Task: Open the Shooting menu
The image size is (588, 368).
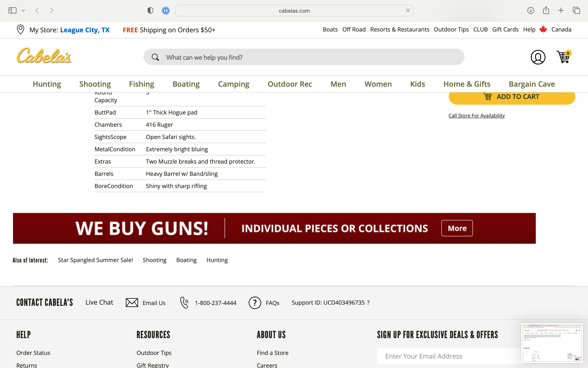Action: pos(95,84)
